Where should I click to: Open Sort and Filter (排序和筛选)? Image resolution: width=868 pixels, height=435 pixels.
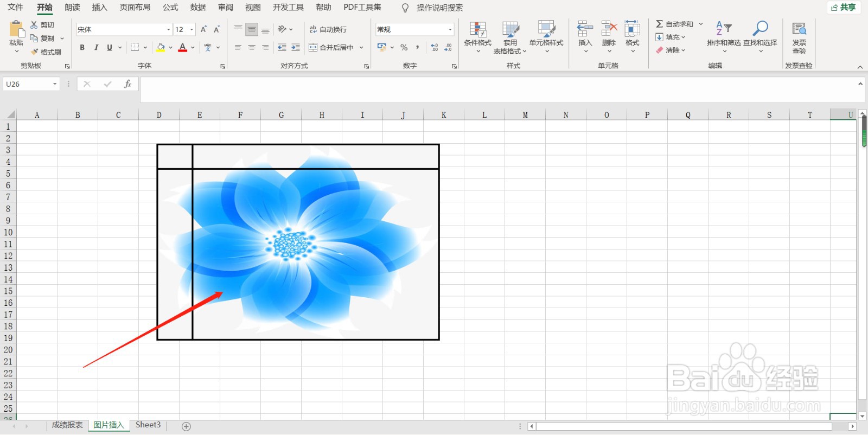724,36
